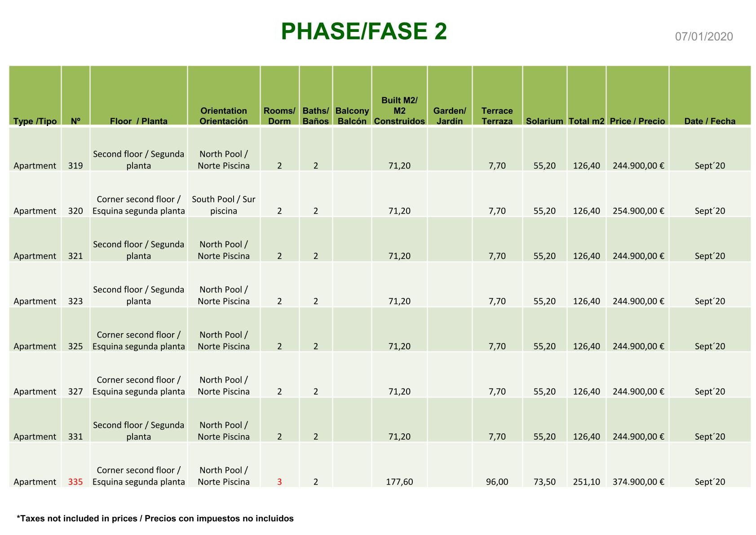This screenshot has height=535, width=756.
Task: Click the Floor / Planta column header
Action: [x=138, y=121]
